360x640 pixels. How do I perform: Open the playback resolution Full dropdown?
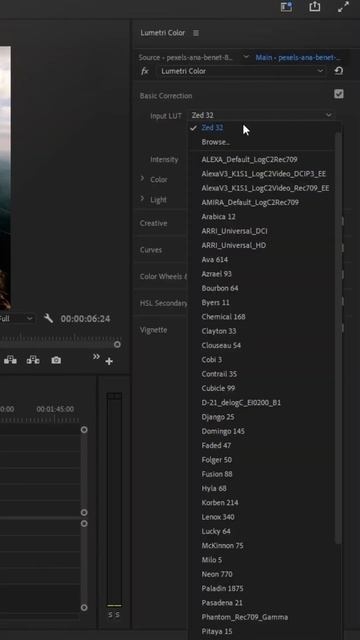[x=16, y=318]
